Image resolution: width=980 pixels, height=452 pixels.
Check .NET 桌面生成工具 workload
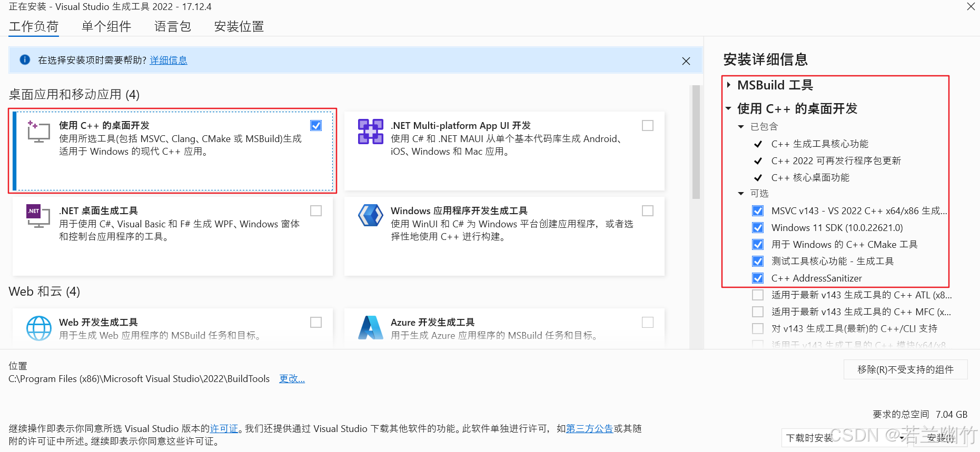coord(316,210)
